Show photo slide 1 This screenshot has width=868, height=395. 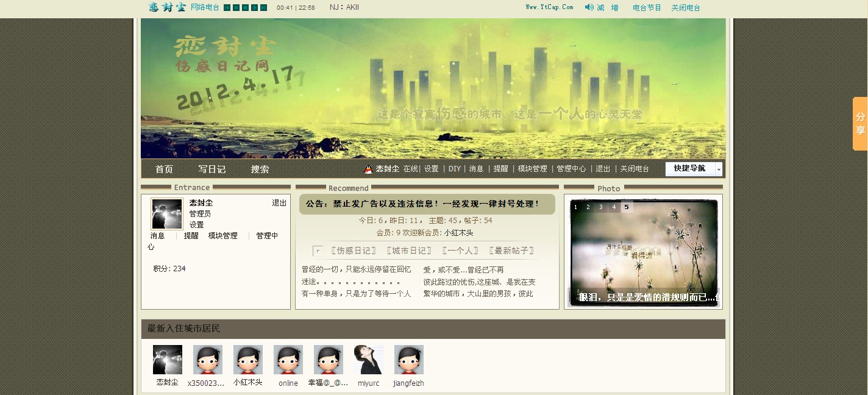575,207
